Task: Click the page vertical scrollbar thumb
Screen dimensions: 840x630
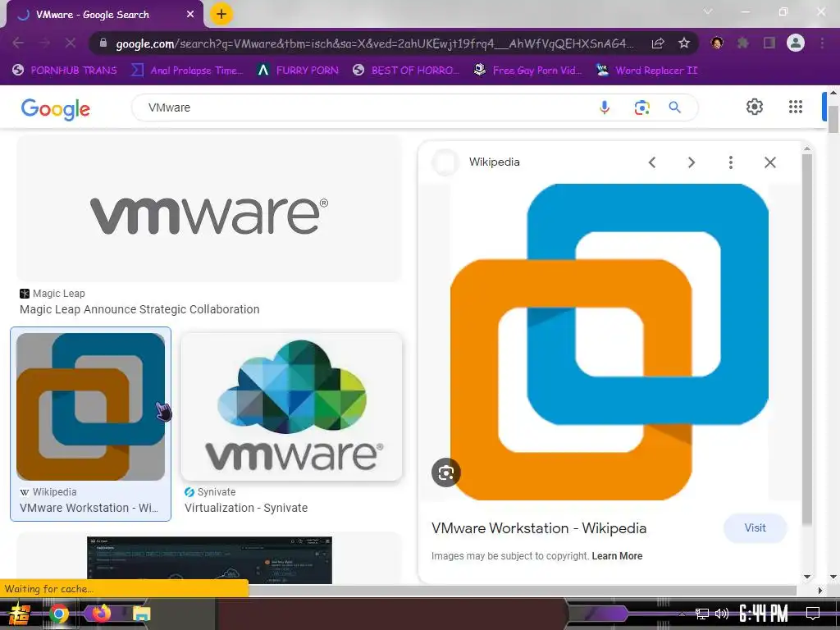Action: 833,119
